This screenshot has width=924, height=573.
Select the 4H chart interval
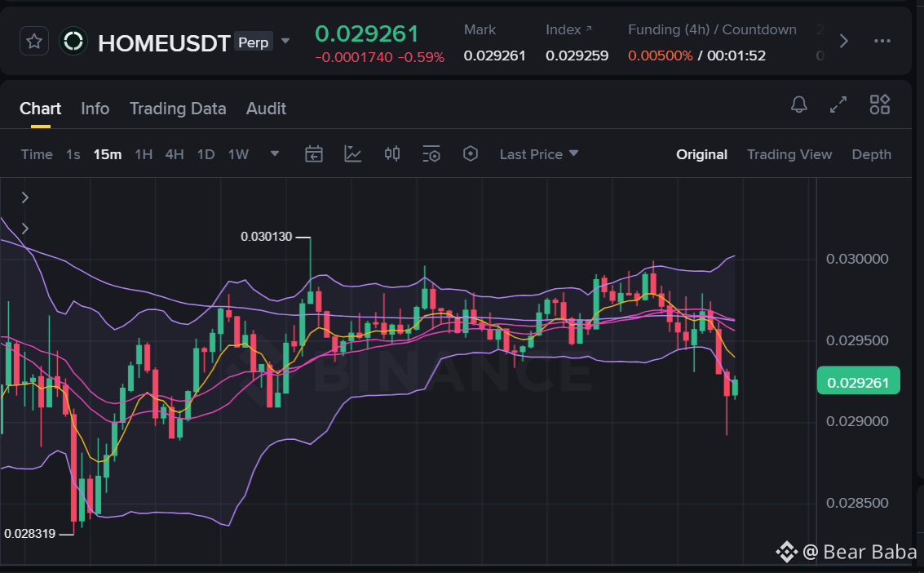(x=175, y=154)
